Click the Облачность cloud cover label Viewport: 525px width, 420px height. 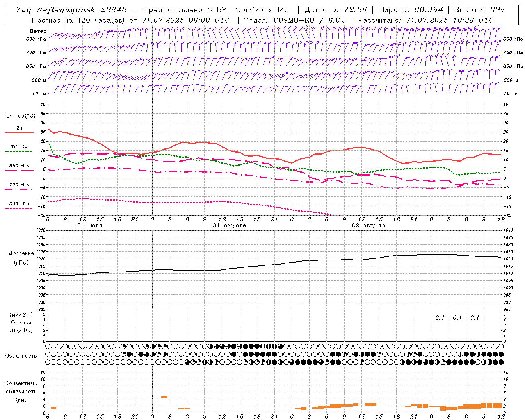tap(21, 356)
